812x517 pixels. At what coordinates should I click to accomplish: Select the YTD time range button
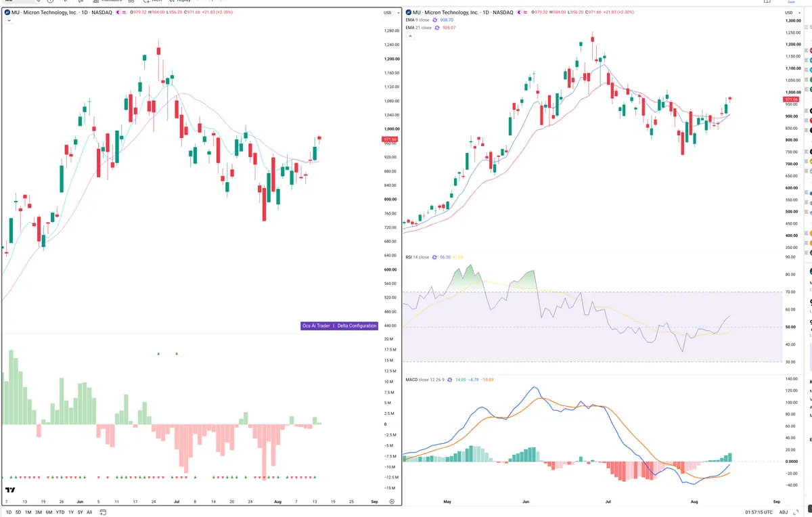pos(60,512)
